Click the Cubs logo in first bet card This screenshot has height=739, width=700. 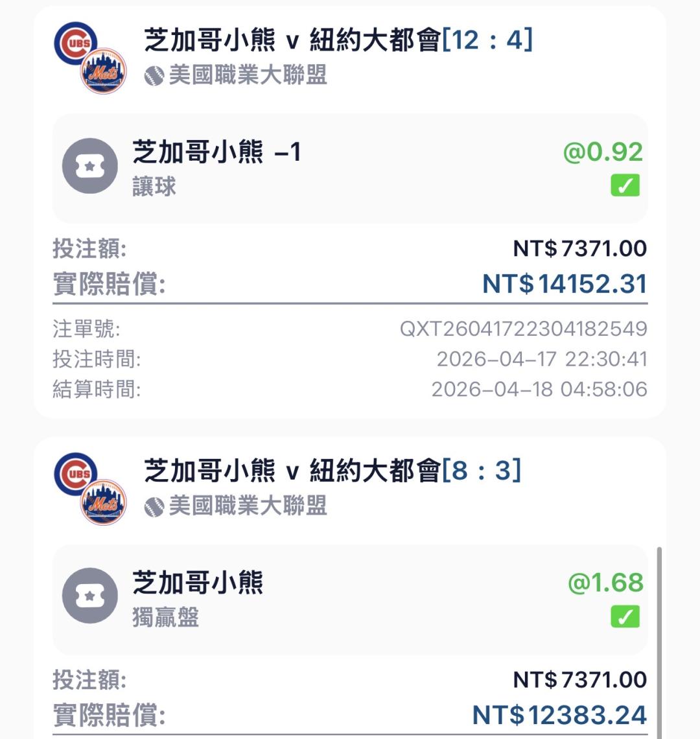tap(75, 43)
